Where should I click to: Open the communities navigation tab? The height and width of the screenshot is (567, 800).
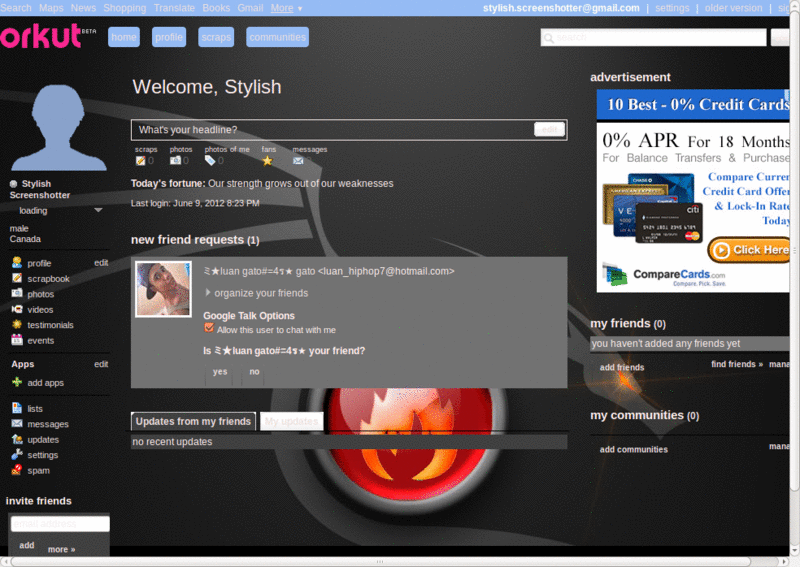278,37
